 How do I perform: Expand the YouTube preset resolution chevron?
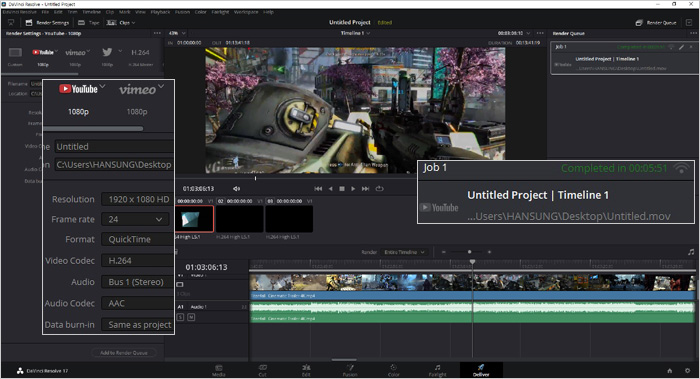57,51
